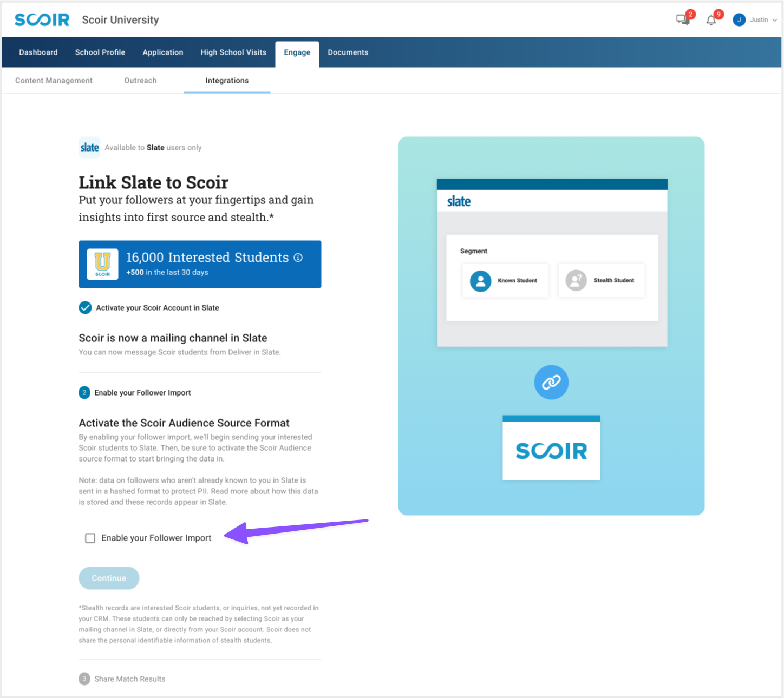Open the High School Visits tab
This screenshot has width=784, height=698.
click(x=233, y=52)
